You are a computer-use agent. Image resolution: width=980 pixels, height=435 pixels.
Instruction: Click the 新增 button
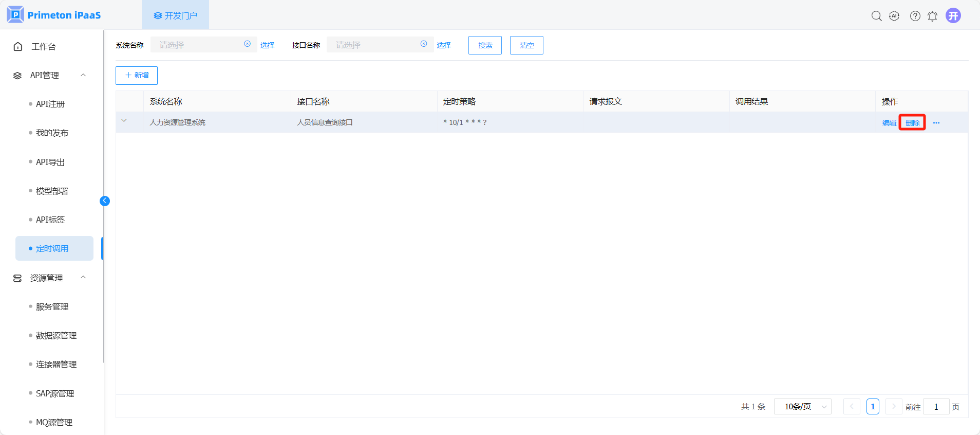(137, 75)
